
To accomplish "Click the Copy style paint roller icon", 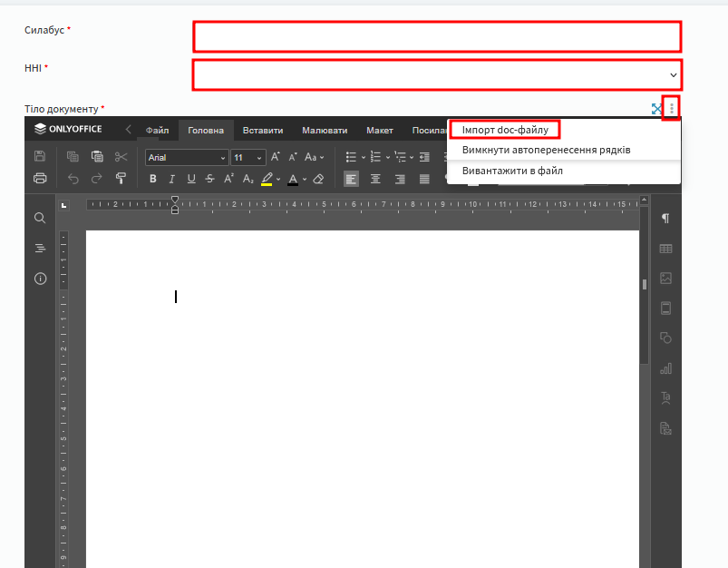I will coord(121,179).
